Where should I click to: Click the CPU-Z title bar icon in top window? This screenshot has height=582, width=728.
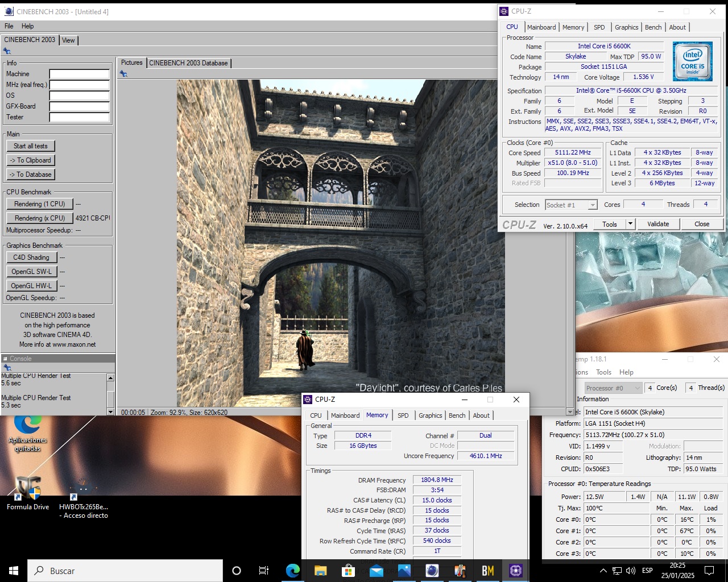504,11
